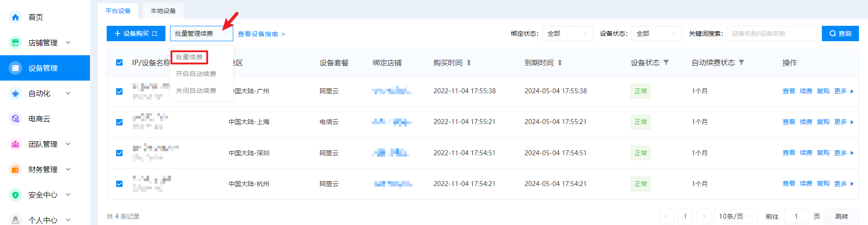Click the keyword search (关键词搜索) input field
This screenshot has width=868, height=225.
point(771,34)
